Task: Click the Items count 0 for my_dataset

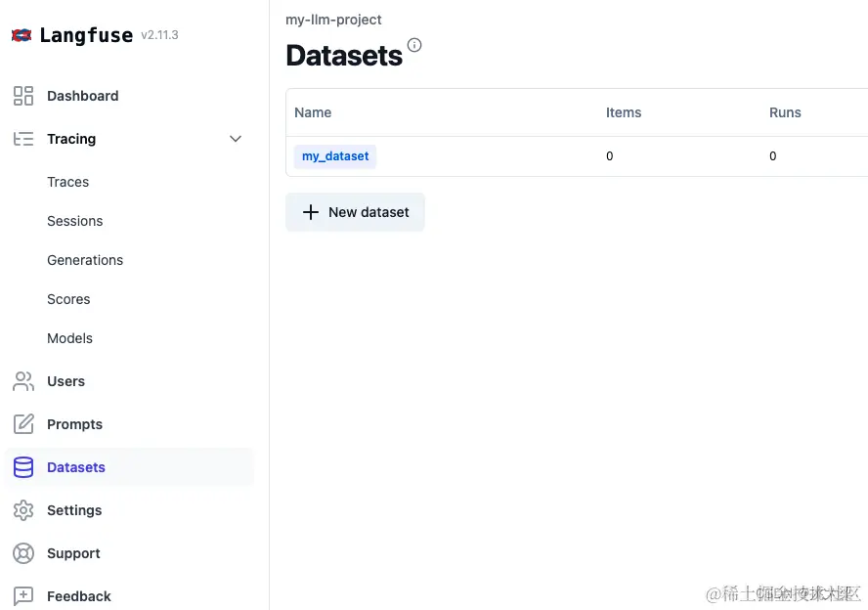Action: [x=610, y=156]
